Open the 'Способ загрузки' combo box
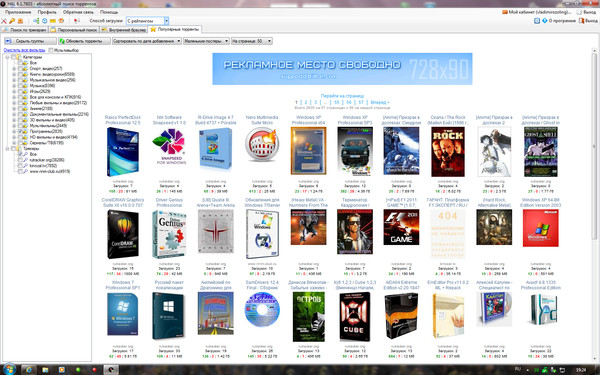The image size is (600, 375). [147, 21]
